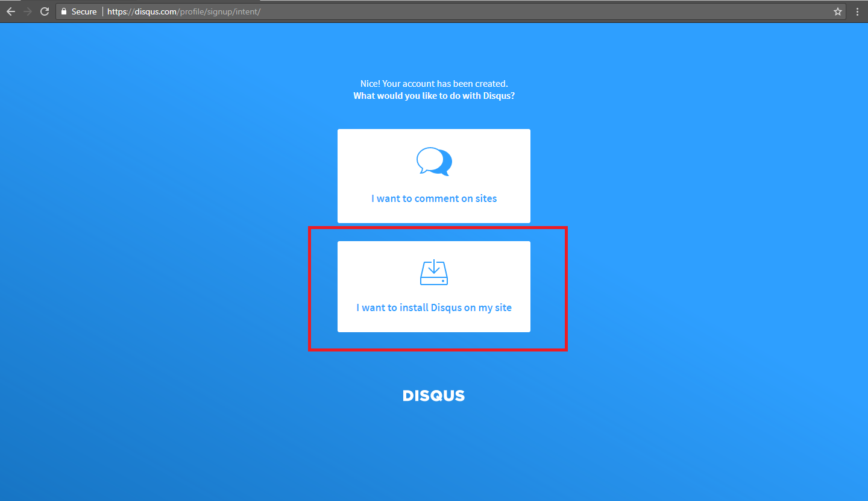This screenshot has width=868, height=501.
Task: Bookmark the page with the star icon
Action: click(838, 11)
